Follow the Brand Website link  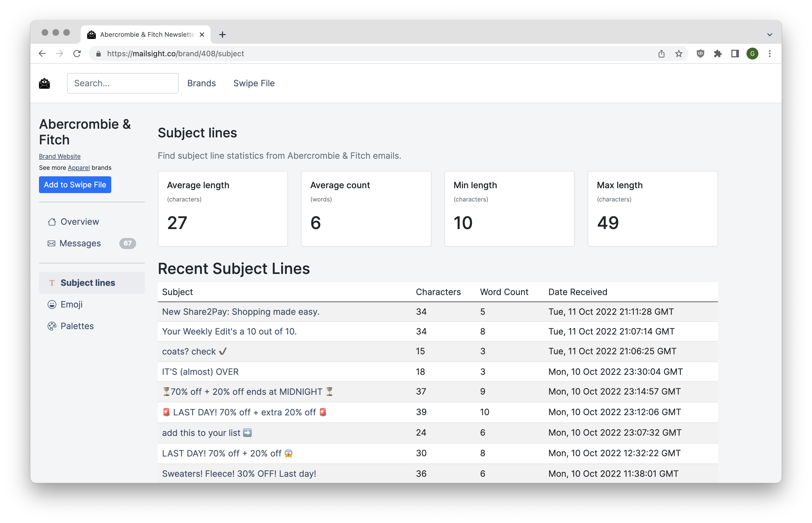pyautogui.click(x=60, y=156)
